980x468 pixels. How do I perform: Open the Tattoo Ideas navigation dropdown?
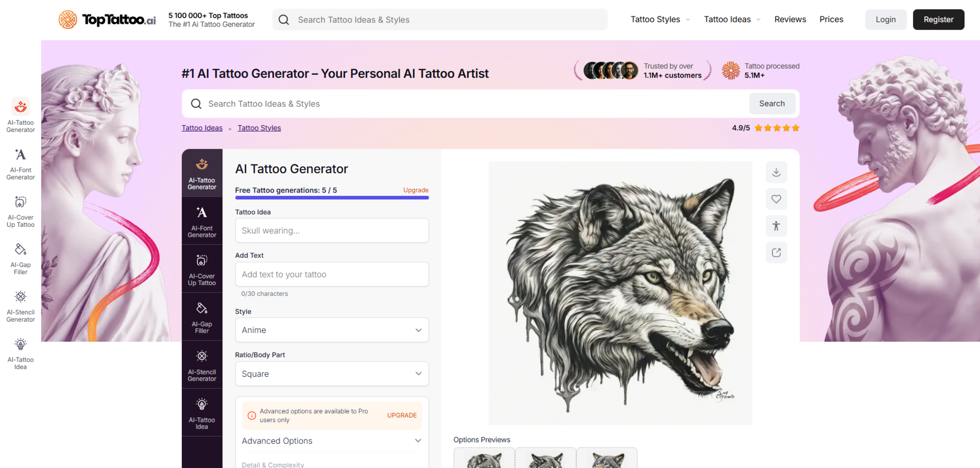point(732,19)
